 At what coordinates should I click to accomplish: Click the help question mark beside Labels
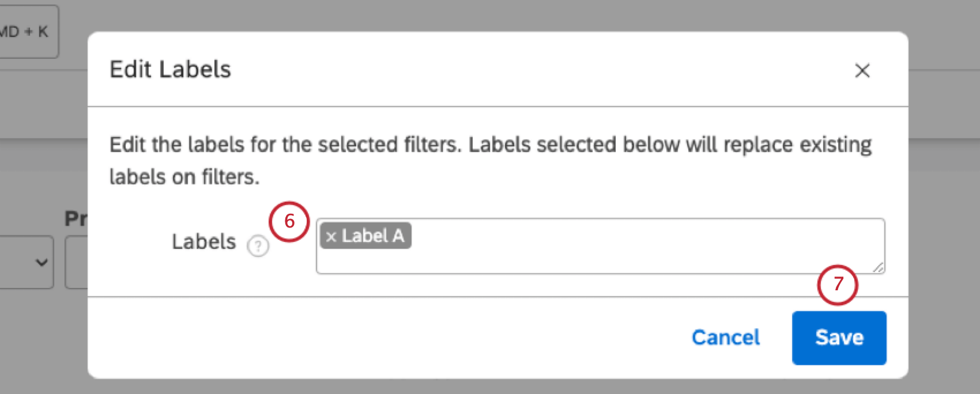pos(258,246)
